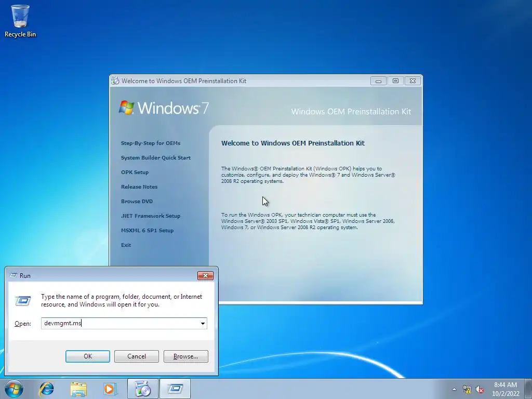Select OPK Setup in the kit menu
The height and width of the screenshot is (399, 532).
tap(135, 172)
